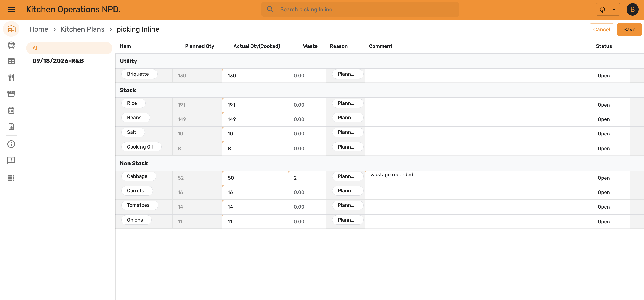The image size is (644, 300).
Task: Open the info circle sidebar icon
Action: 11,144
